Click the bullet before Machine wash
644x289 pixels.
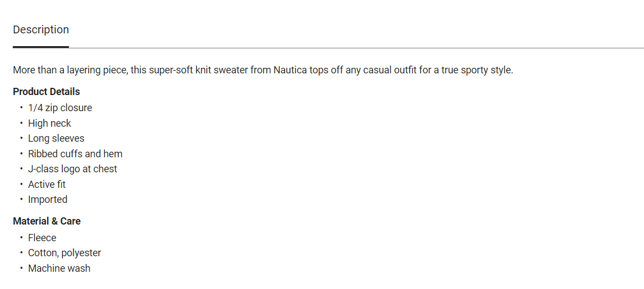click(x=21, y=268)
